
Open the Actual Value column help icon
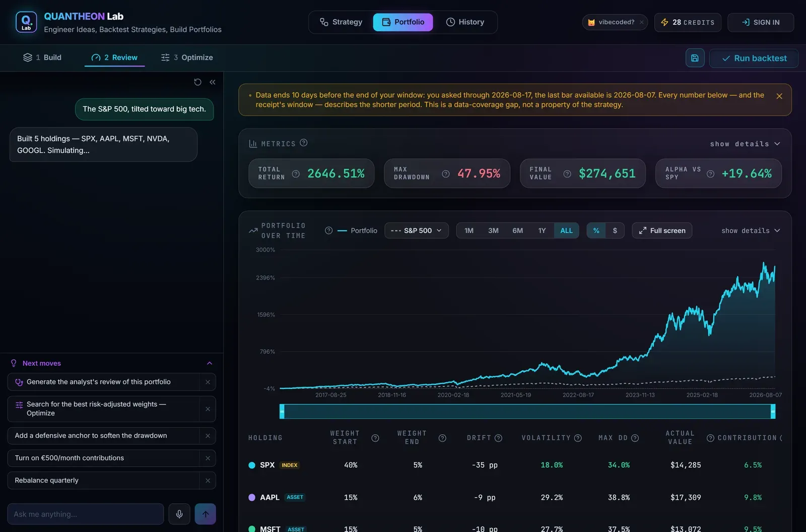(x=710, y=438)
